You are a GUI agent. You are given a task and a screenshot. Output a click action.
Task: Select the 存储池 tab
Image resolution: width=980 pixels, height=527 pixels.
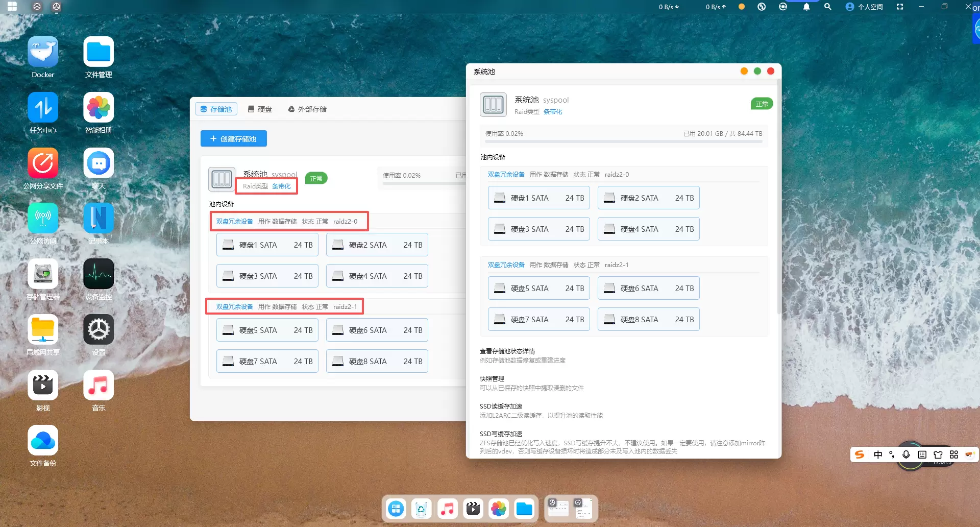point(216,109)
